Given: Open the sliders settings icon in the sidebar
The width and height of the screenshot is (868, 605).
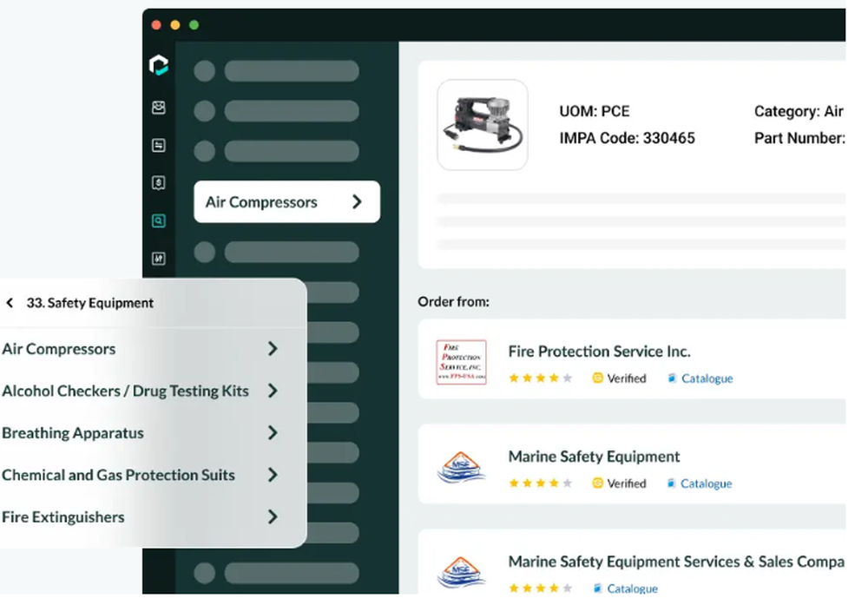Looking at the screenshot, I should pyautogui.click(x=158, y=259).
